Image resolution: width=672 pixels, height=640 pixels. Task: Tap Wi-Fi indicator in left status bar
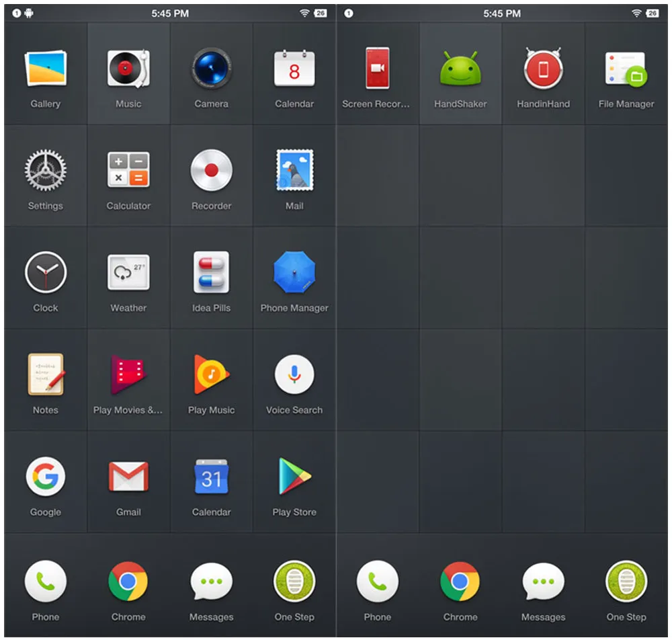[304, 13]
